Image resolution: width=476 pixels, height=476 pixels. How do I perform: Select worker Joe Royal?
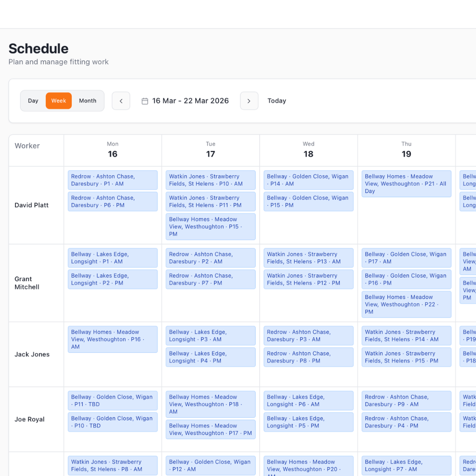pos(29,419)
